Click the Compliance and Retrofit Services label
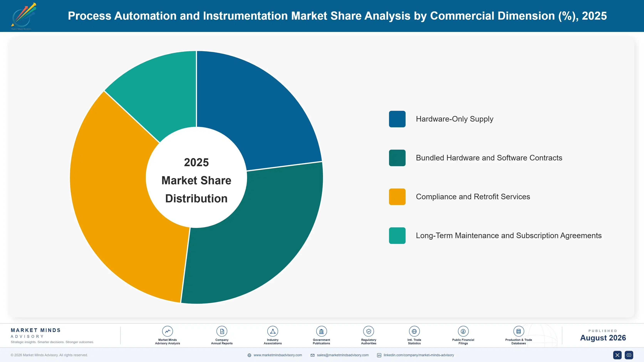The image size is (644, 362). click(473, 197)
